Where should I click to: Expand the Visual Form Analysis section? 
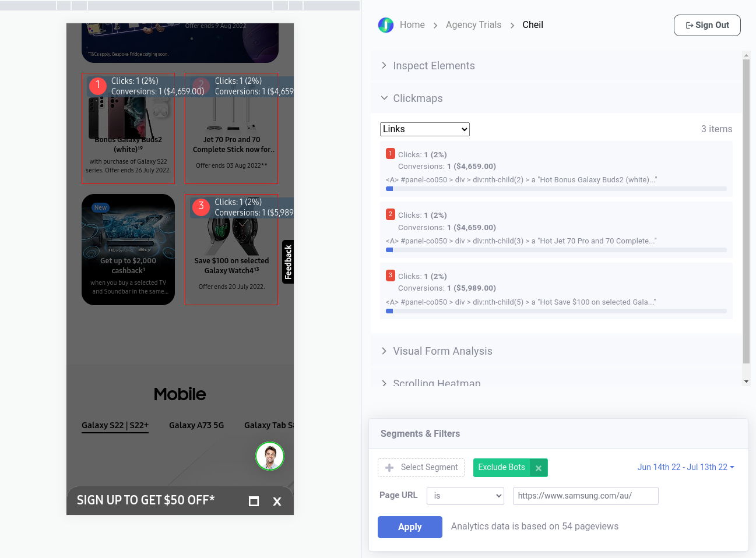(x=442, y=351)
